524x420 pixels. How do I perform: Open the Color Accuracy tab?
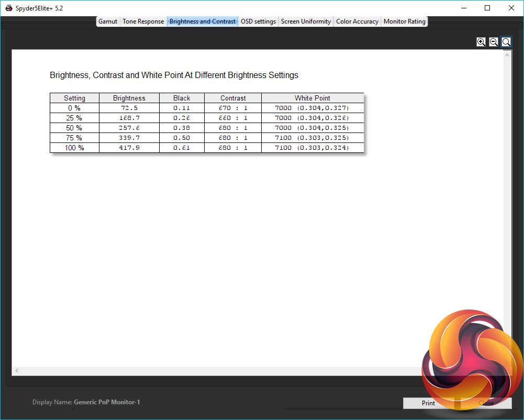(x=357, y=21)
